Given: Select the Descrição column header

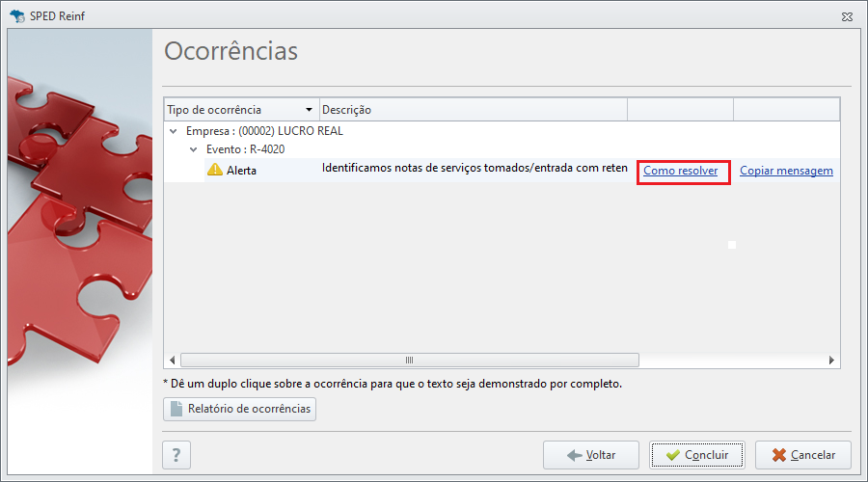Looking at the screenshot, I should coord(474,110).
